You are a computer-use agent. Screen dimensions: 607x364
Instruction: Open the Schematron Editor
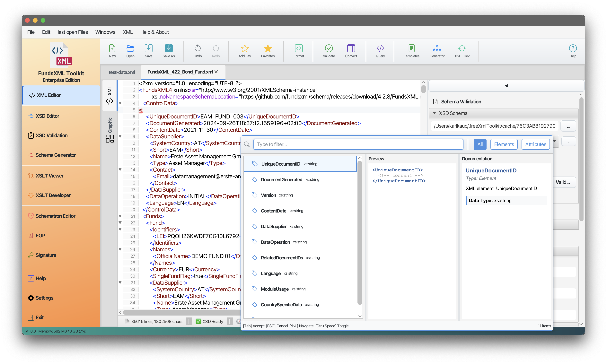pyautogui.click(x=56, y=216)
